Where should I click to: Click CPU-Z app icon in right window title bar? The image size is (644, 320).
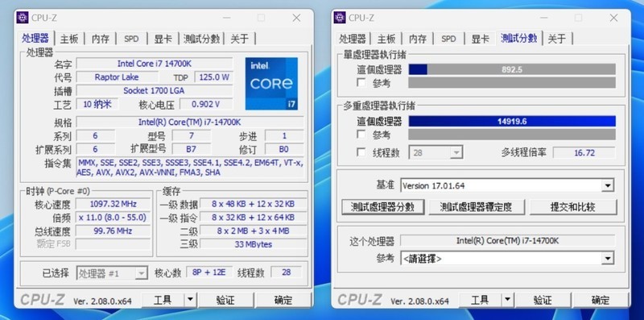(x=340, y=18)
